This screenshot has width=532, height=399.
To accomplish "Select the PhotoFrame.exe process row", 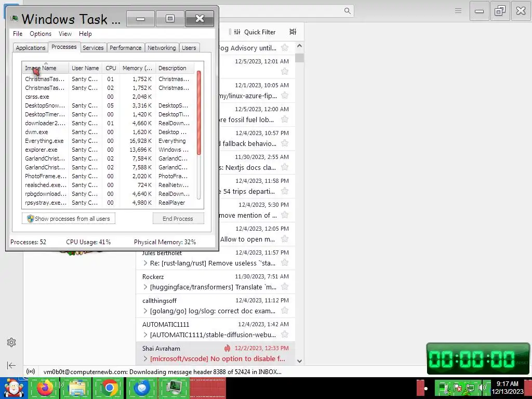I will (108, 176).
